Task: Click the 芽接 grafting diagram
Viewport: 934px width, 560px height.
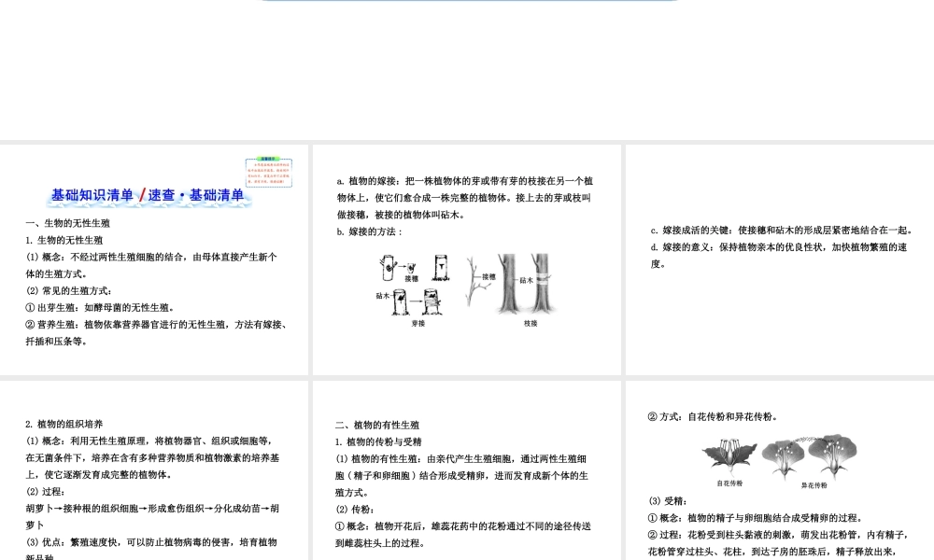Action: click(412, 290)
